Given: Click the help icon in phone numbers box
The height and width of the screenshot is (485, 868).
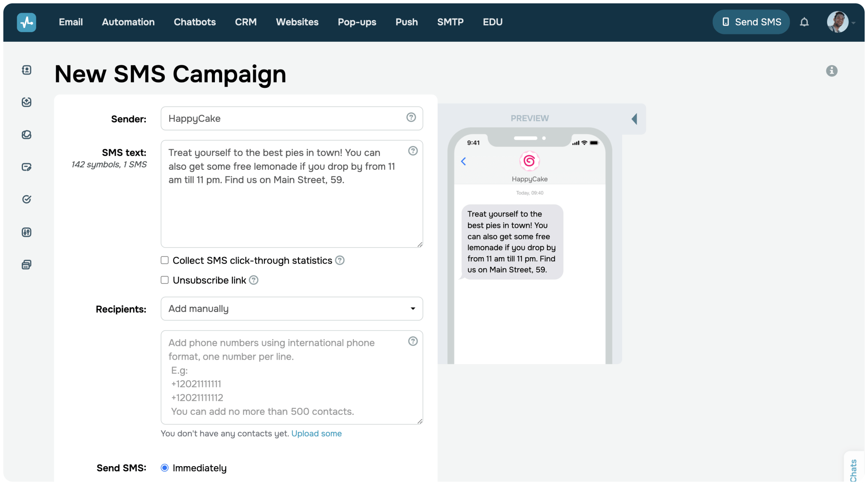Looking at the screenshot, I should [413, 342].
